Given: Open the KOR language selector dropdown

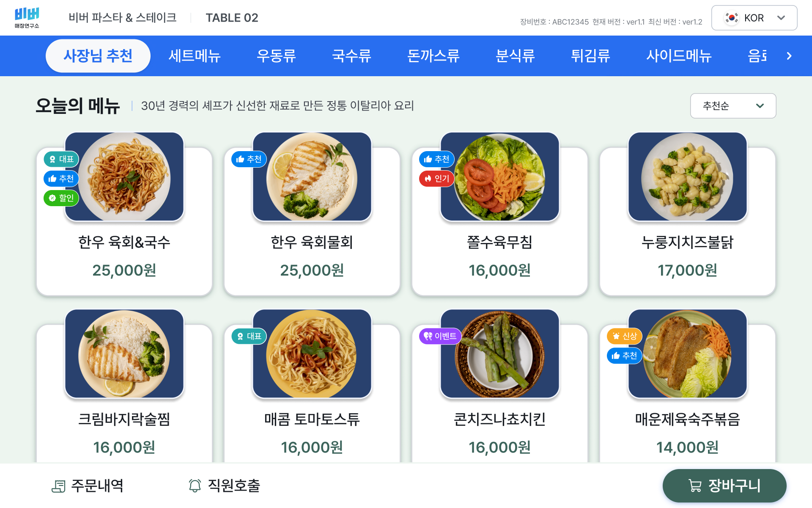Looking at the screenshot, I should click(x=754, y=18).
